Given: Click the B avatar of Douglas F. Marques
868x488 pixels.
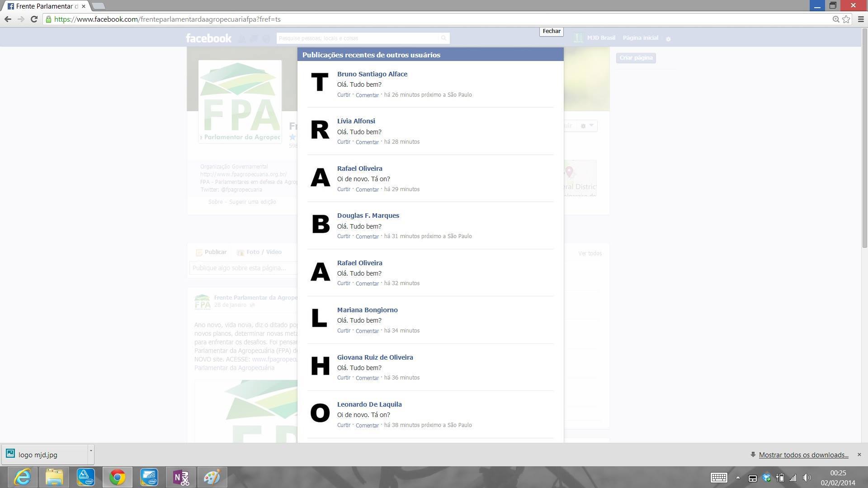Looking at the screenshot, I should pos(320,224).
